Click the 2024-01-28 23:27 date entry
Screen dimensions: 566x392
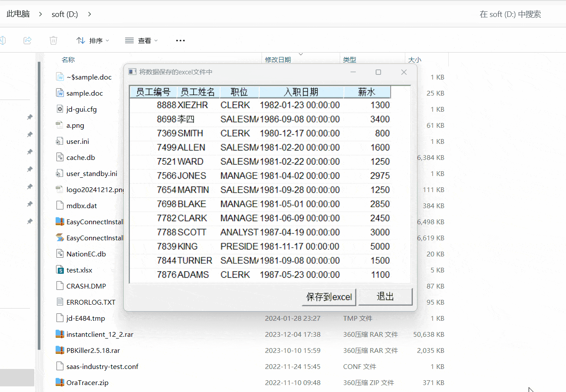(293, 318)
